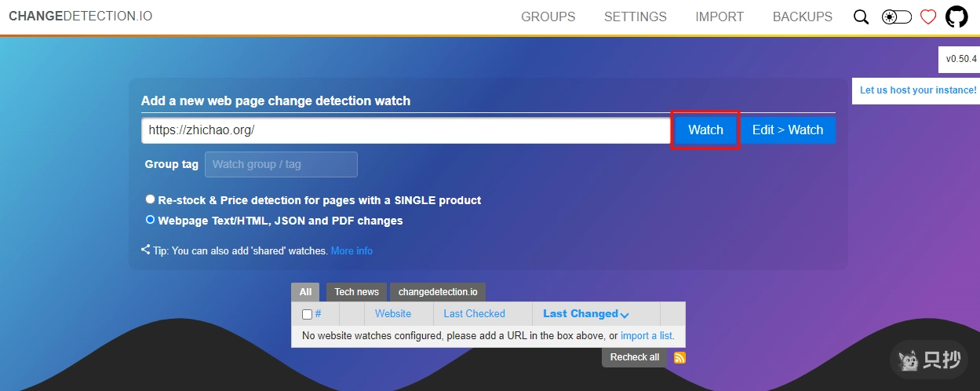The height and width of the screenshot is (391, 980).
Task: Sort by Last Checked column
Action: pos(474,313)
